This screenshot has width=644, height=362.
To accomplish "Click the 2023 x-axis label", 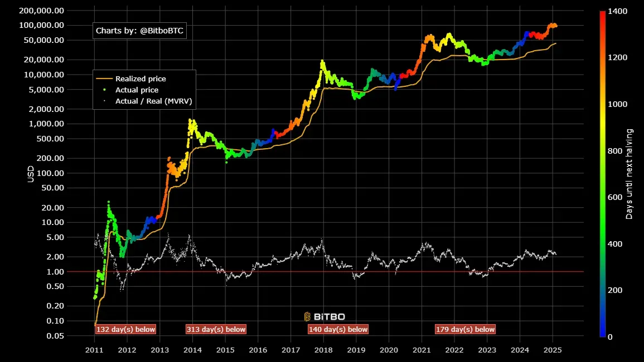I will coord(487,350).
